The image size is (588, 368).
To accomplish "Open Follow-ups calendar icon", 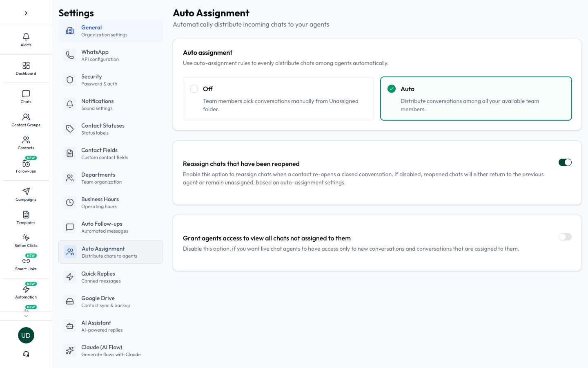I will pos(26,163).
